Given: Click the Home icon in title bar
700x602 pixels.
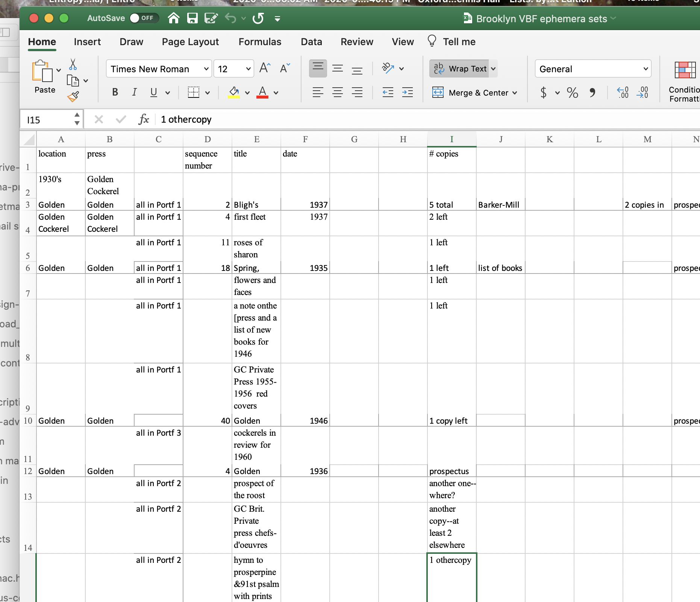Looking at the screenshot, I should click(x=173, y=18).
